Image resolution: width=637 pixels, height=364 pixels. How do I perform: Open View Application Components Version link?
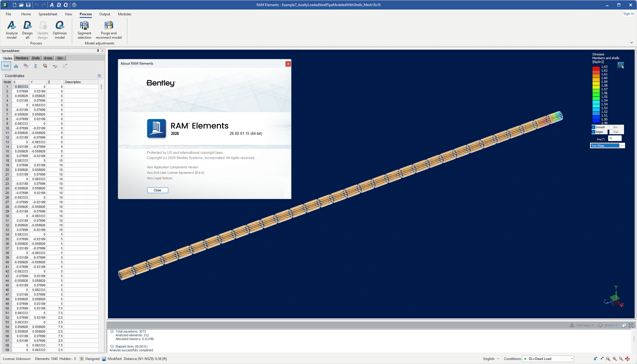tap(172, 167)
